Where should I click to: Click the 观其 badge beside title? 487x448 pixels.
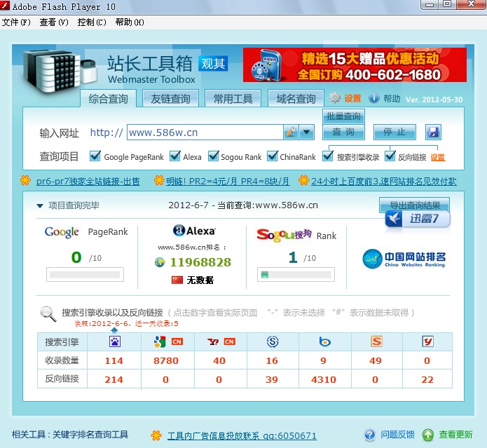[x=213, y=63]
